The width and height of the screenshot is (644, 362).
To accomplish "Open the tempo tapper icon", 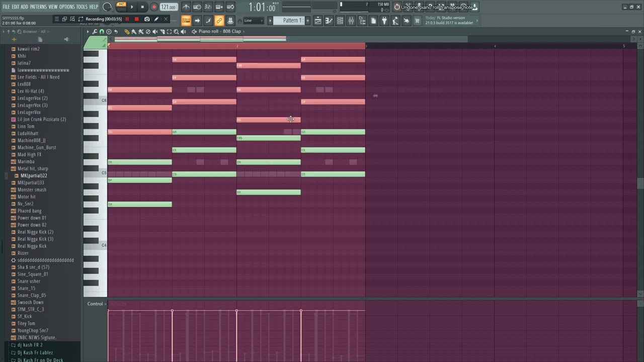I will tap(395, 21).
